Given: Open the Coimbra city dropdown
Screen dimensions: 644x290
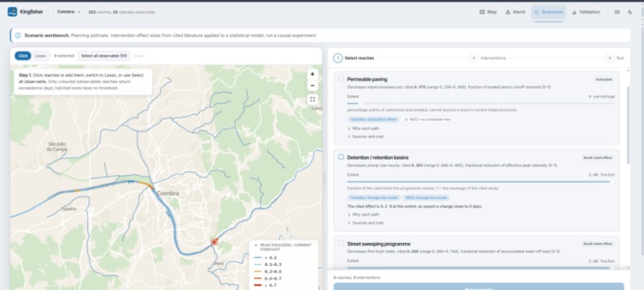Looking at the screenshot, I should [69, 12].
